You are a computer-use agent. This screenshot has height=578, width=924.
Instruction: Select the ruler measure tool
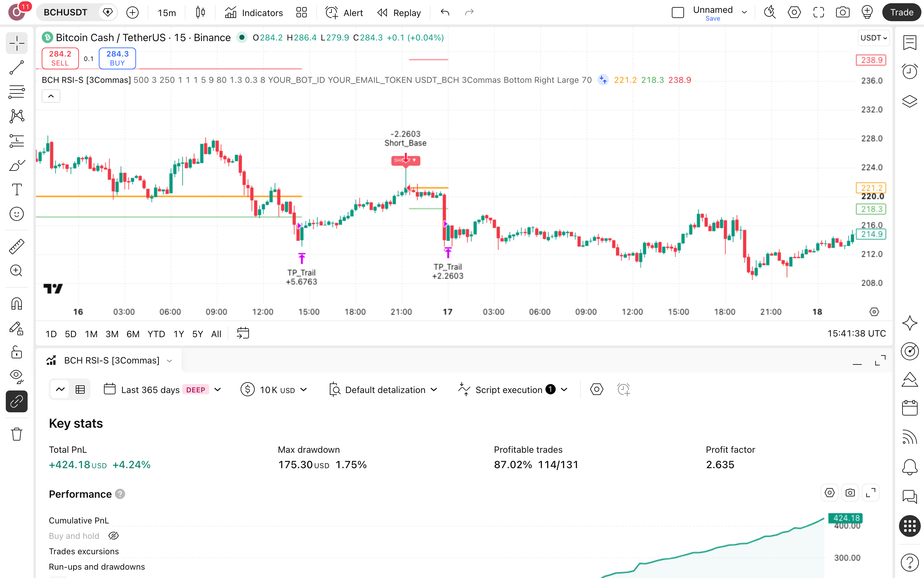pyautogui.click(x=16, y=247)
